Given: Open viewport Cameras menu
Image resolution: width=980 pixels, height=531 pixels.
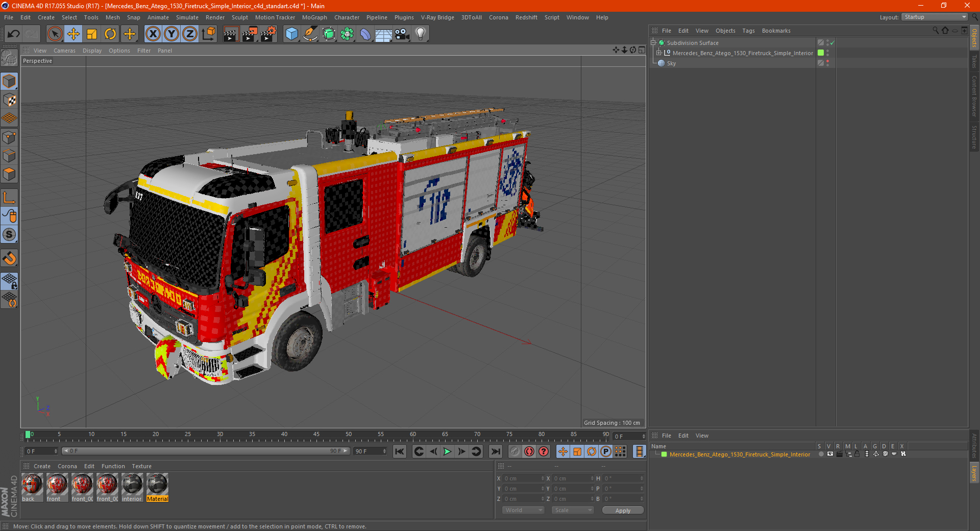Looking at the screenshot, I should (64, 51).
